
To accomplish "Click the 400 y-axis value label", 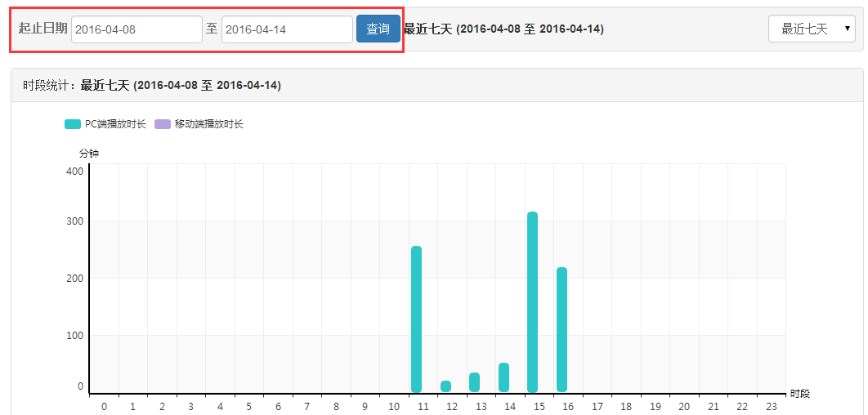I will (x=74, y=171).
